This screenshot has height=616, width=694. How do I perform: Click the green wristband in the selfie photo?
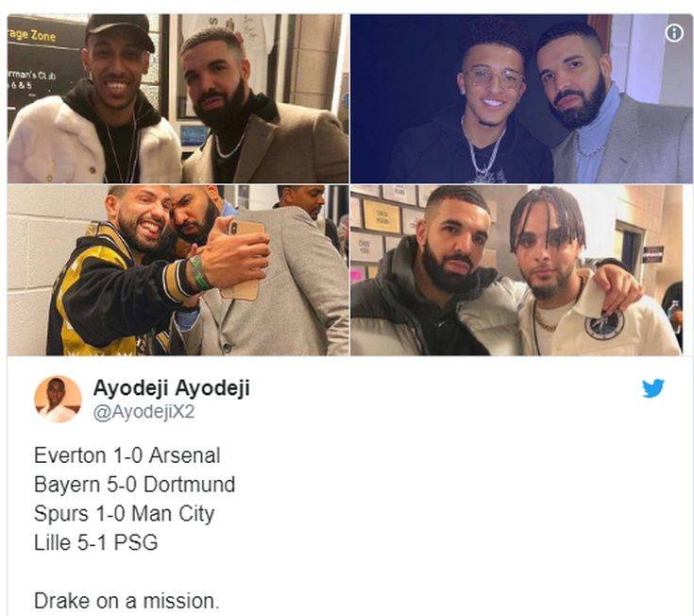(198, 273)
